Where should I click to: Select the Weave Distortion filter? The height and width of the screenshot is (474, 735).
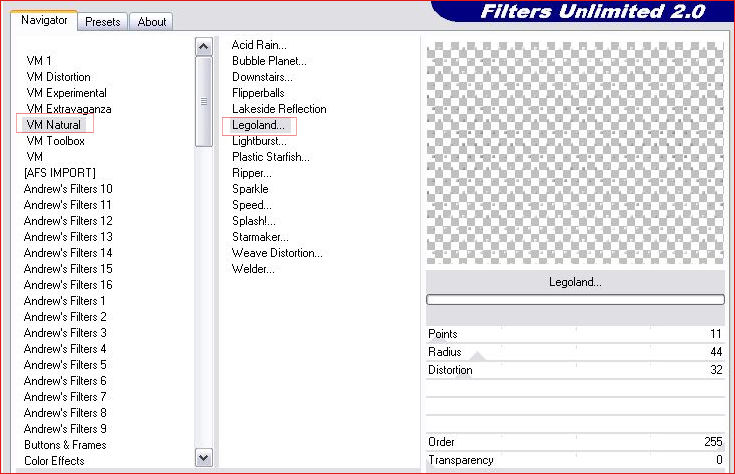[277, 253]
